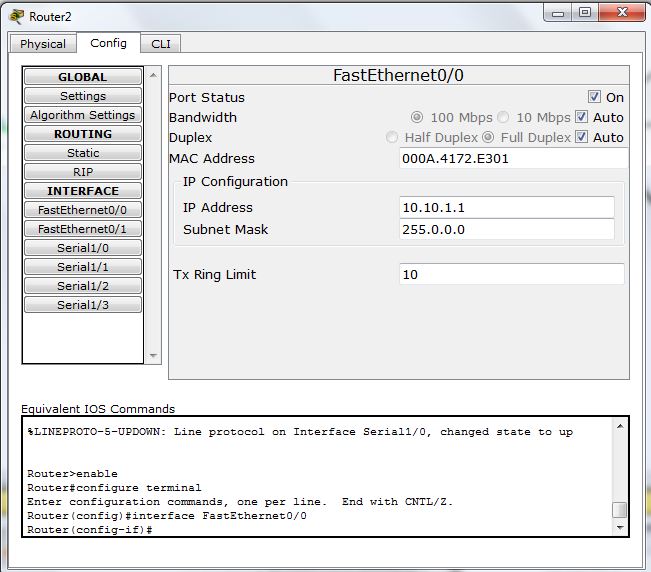
Task: Switch to the Physical tab
Action: point(43,44)
